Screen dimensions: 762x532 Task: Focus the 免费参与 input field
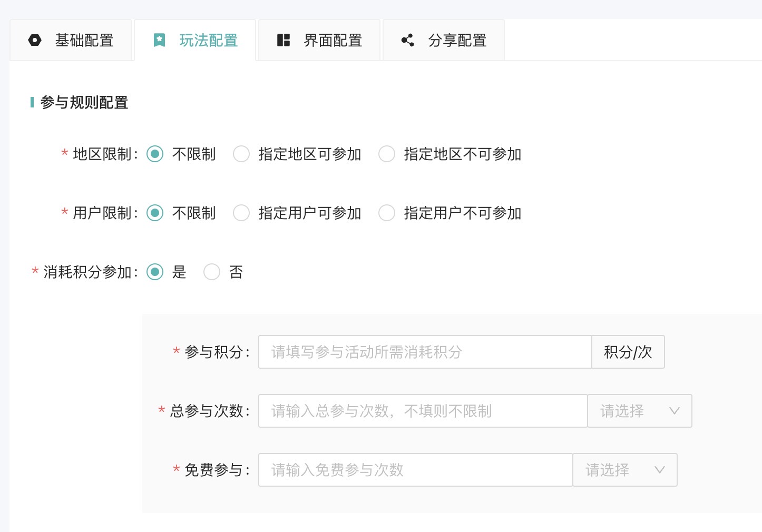click(x=416, y=470)
